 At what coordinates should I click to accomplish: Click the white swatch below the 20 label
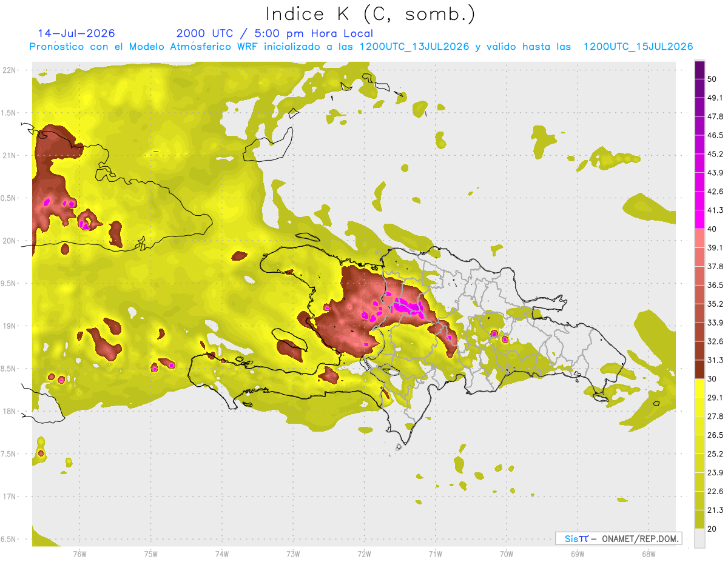point(700,538)
